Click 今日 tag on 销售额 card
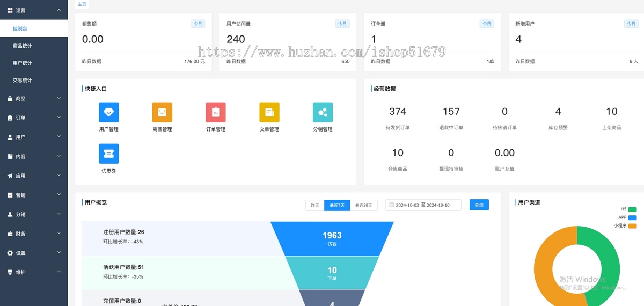Screen dimensions: 644x306 click(198, 24)
